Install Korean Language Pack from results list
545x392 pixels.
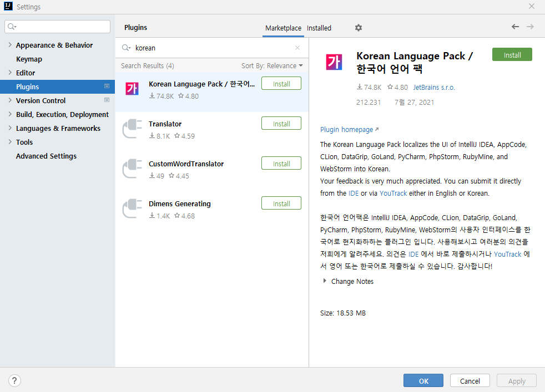(x=281, y=84)
